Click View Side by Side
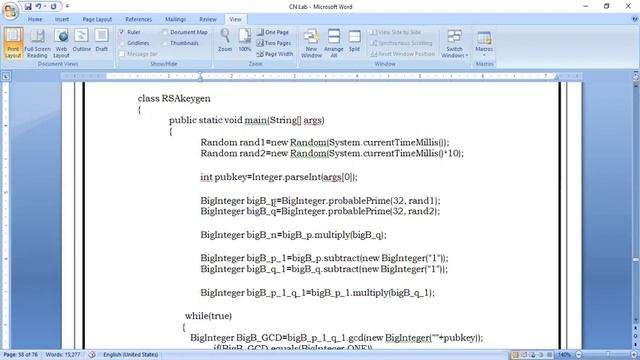The height and width of the screenshot is (360, 640). click(x=395, y=32)
